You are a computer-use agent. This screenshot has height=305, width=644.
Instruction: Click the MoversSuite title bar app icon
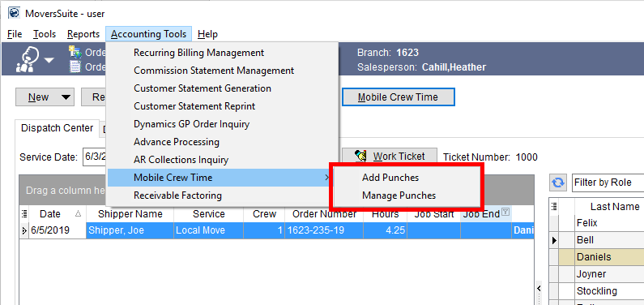[x=14, y=13]
